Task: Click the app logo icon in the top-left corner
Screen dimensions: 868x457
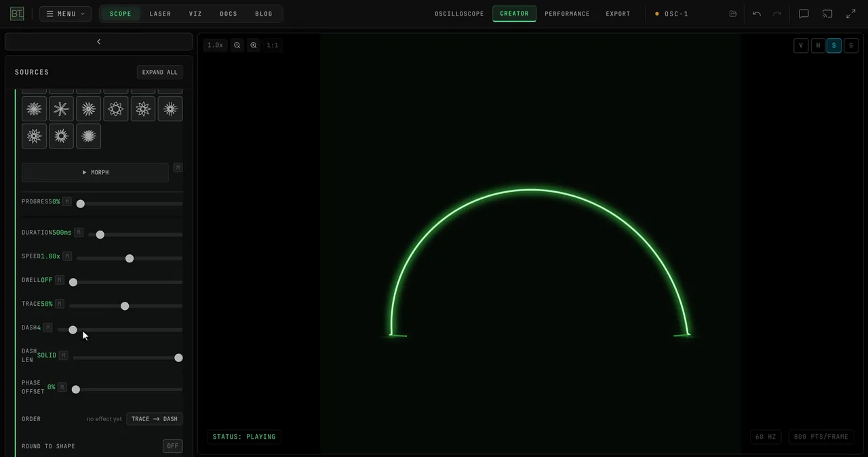Action: tap(17, 14)
